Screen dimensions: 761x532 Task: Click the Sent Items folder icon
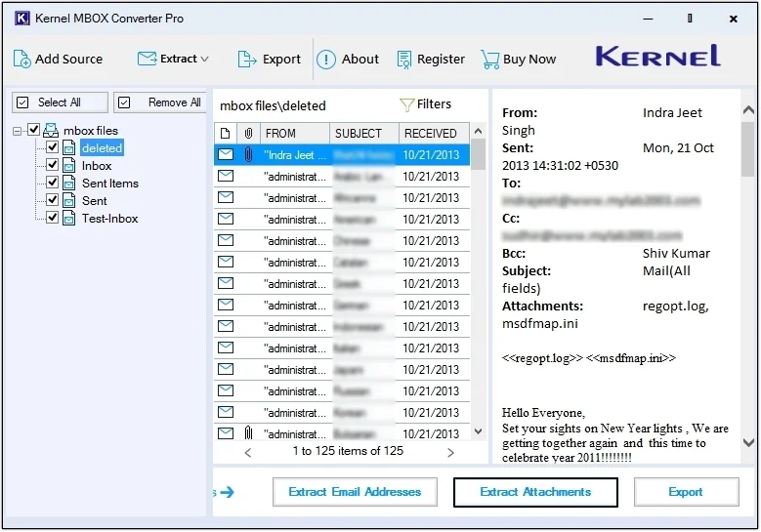69,183
